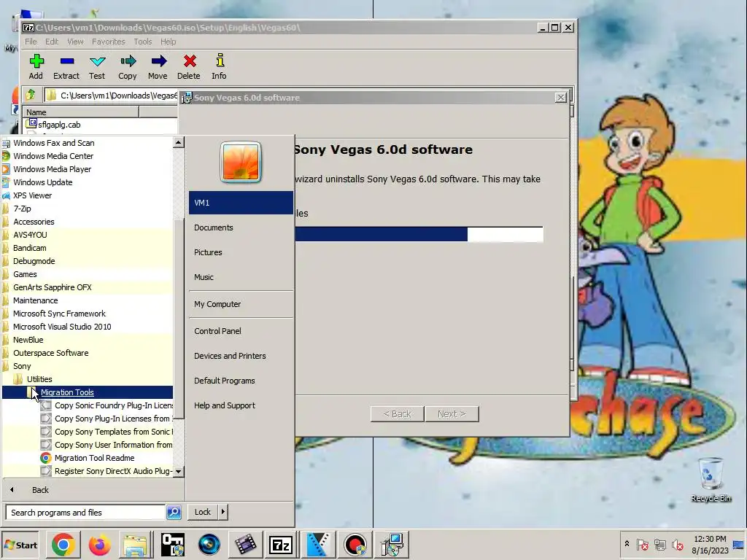The height and width of the screenshot is (560, 747).
Task: Open the View menu in 7-Zip
Action: pos(75,42)
